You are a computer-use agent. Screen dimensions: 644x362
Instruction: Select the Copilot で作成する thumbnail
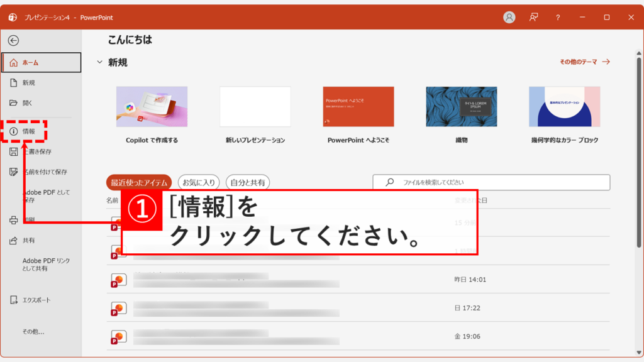pyautogui.click(x=152, y=106)
